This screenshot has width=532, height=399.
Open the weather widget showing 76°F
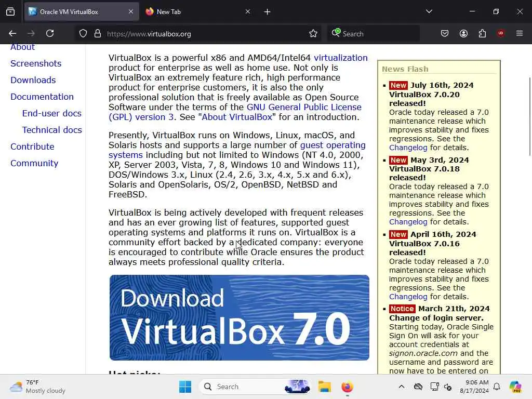coord(38,387)
